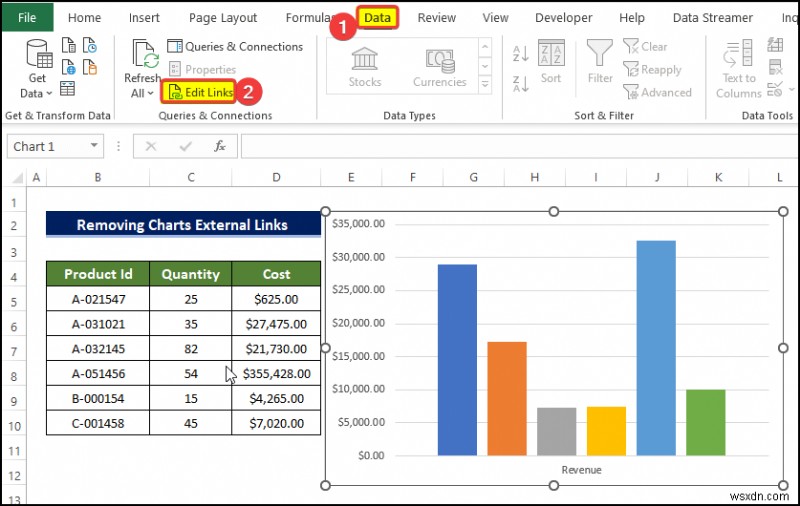Sort Z to A descending

click(520, 84)
